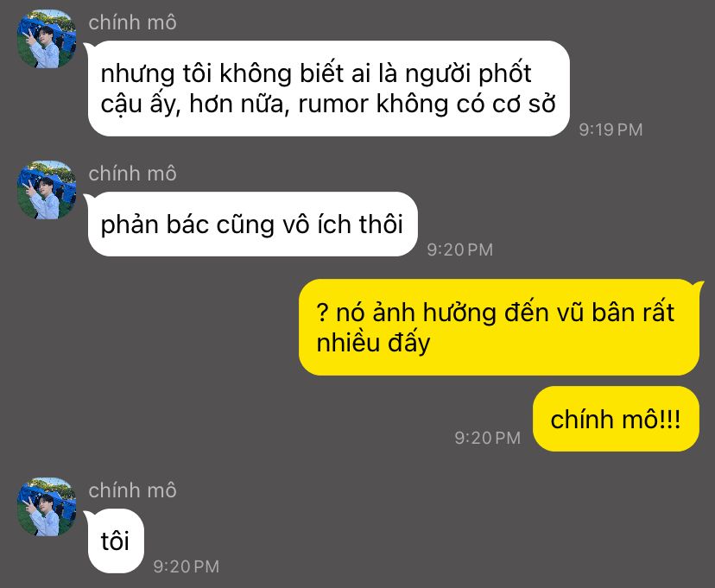
Task: Click the question mark starting the yellow message
Action: (x=322, y=313)
